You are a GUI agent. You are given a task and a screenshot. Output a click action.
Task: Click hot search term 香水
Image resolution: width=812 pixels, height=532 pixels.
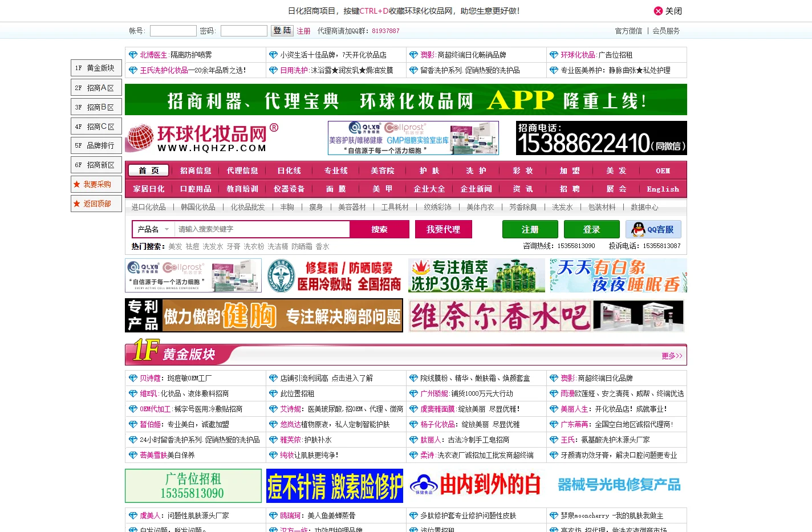point(323,246)
